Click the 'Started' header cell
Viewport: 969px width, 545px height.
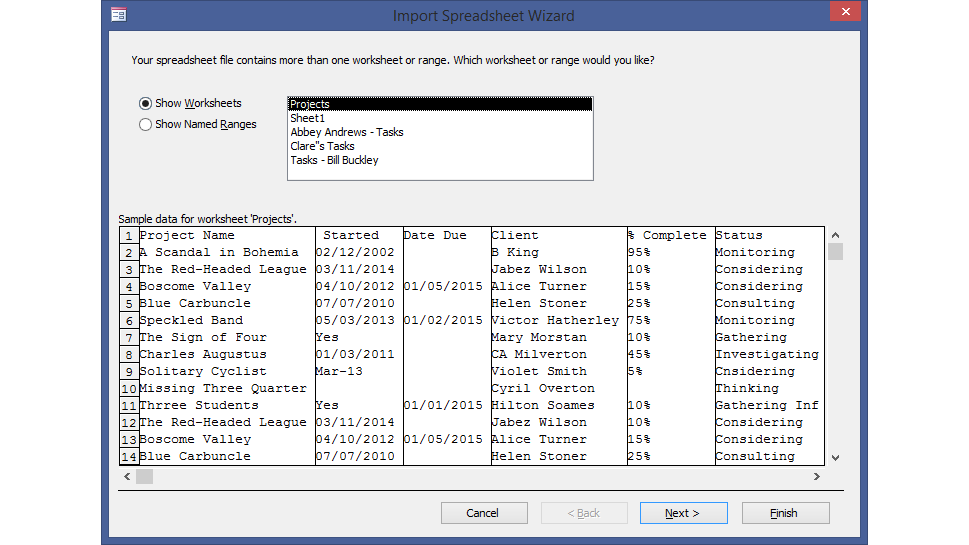click(x=359, y=235)
